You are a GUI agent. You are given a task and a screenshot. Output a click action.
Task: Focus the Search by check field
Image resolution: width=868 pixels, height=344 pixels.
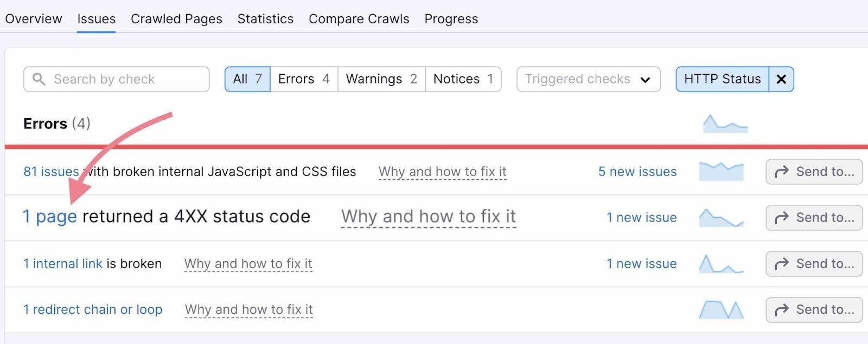pos(125,79)
